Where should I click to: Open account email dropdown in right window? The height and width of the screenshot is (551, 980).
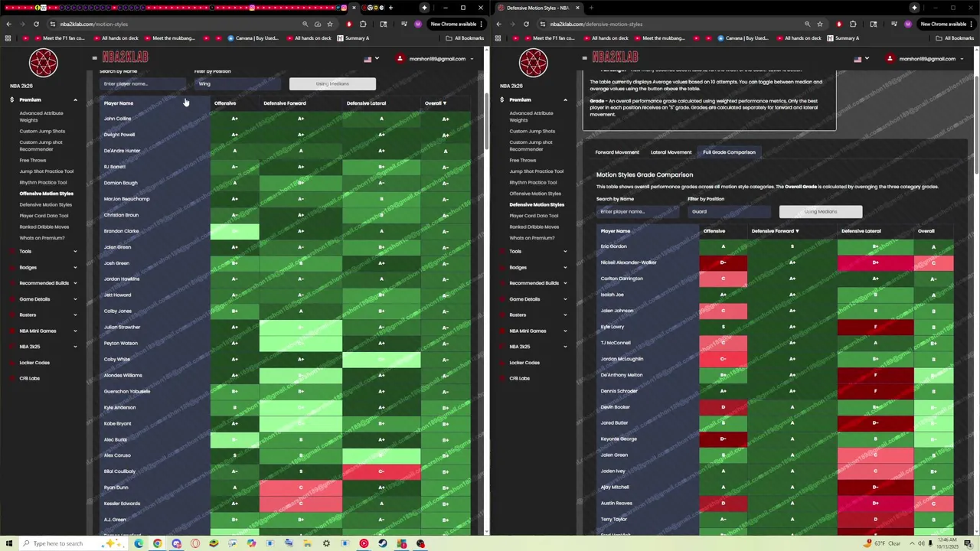(x=925, y=59)
